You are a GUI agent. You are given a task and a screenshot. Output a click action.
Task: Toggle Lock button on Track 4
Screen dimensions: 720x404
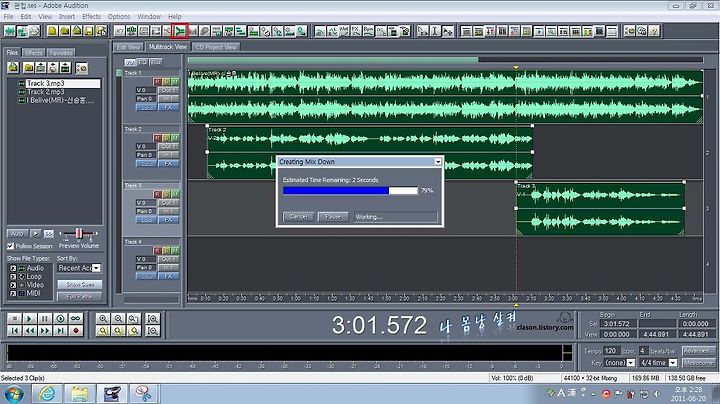tap(146, 276)
